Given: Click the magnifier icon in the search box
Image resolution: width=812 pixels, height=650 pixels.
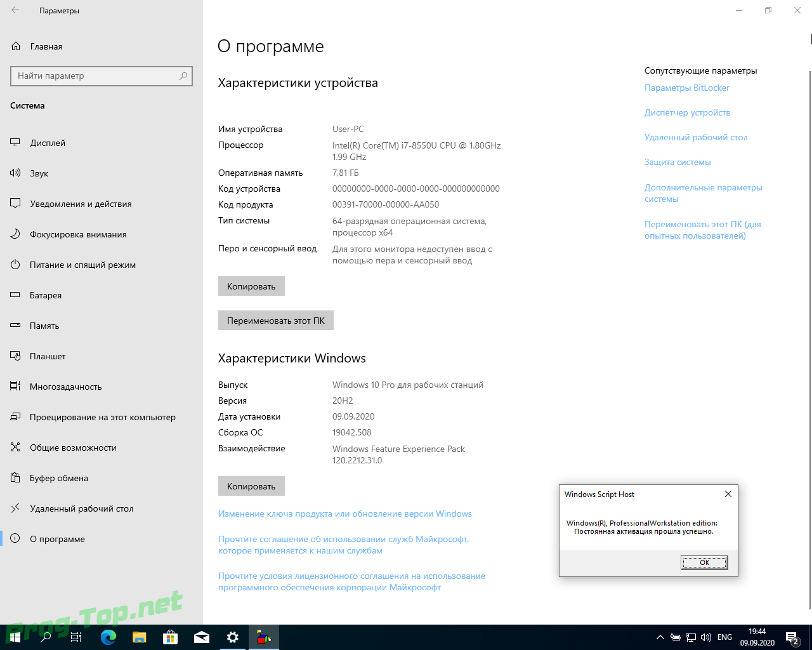Looking at the screenshot, I should [x=183, y=76].
